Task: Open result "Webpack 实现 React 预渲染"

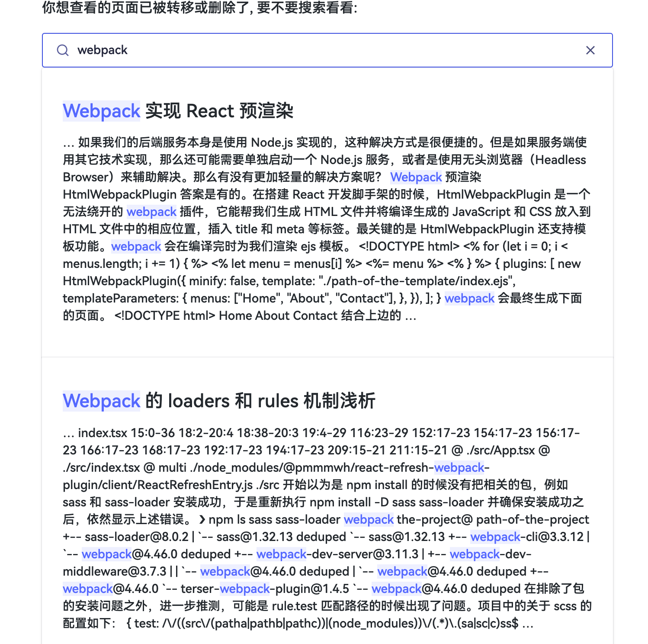Action: [x=178, y=111]
